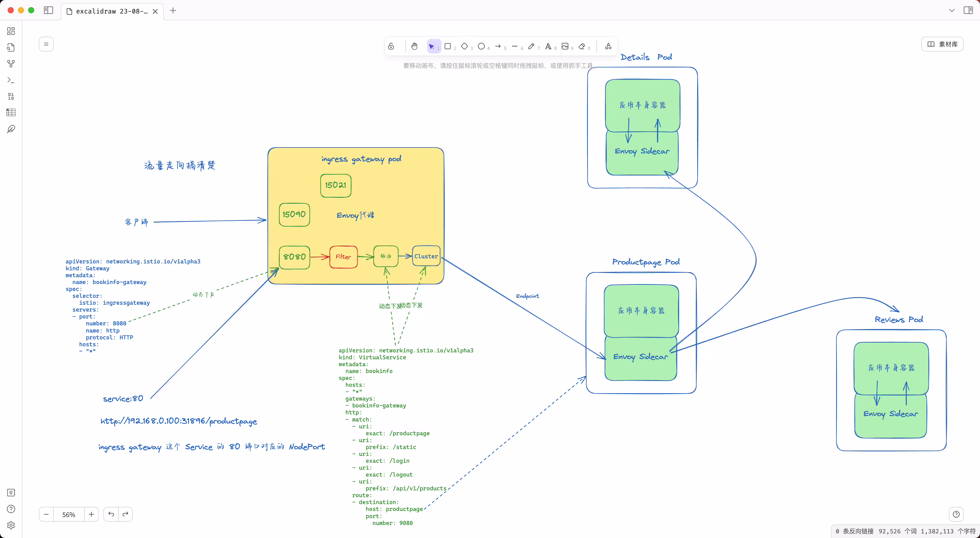The width and height of the screenshot is (980, 538).
Task: Activate the arrow drawing tool
Action: [x=498, y=46]
